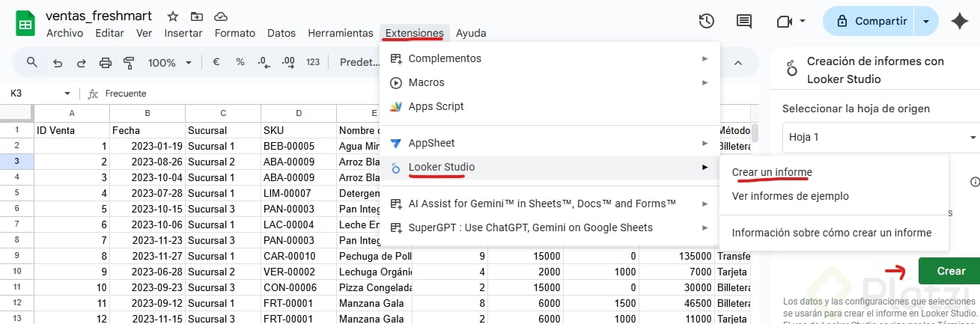Viewport: 980px width, 324px height.
Task: Click the search magnifier in toolbar
Action: [32, 62]
